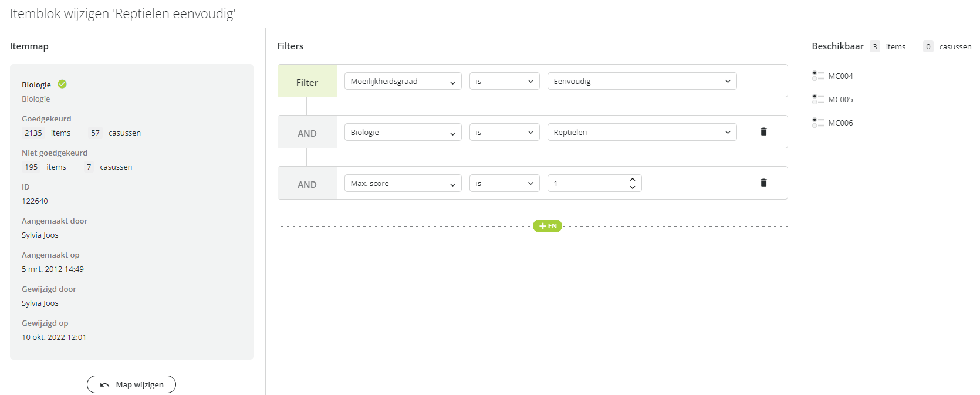
Task: Click the Beschikbaar items count 3
Action: [x=874, y=46]
